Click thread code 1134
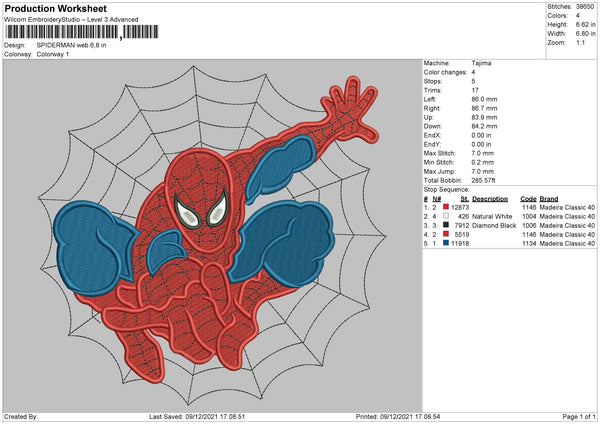The width and height of the screenshot is (600, 424). point(529,243)
